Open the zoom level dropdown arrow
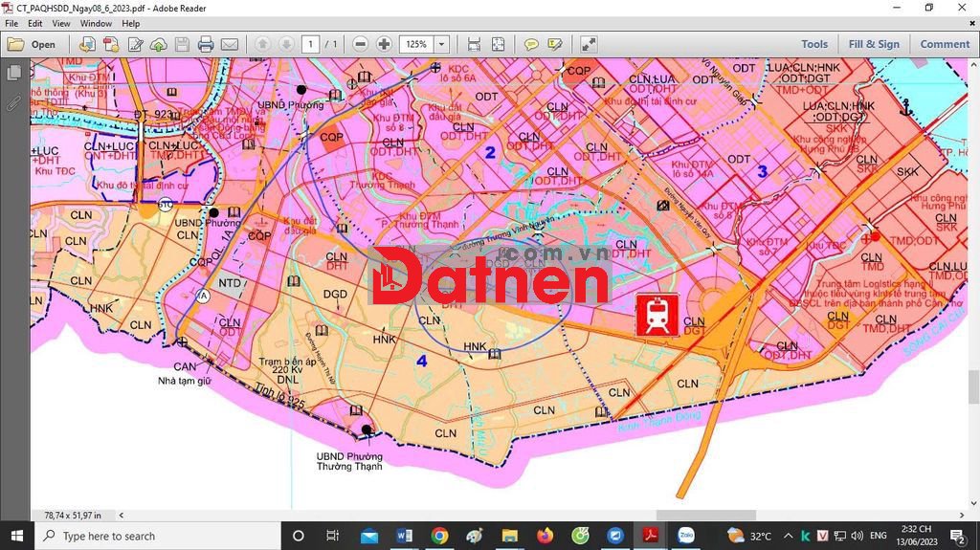980x550 pixels. [x=441, y=44]
